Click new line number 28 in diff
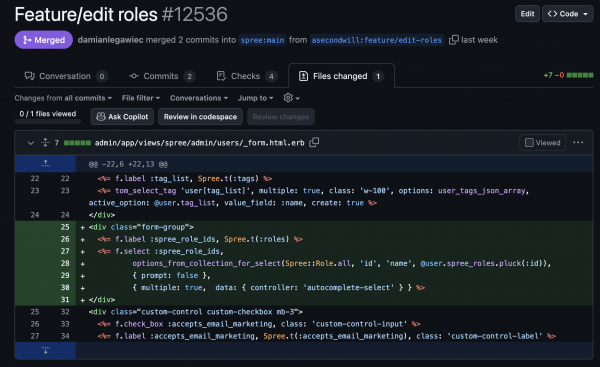Screen dimensions: 600x367 (x=65, y=263)
